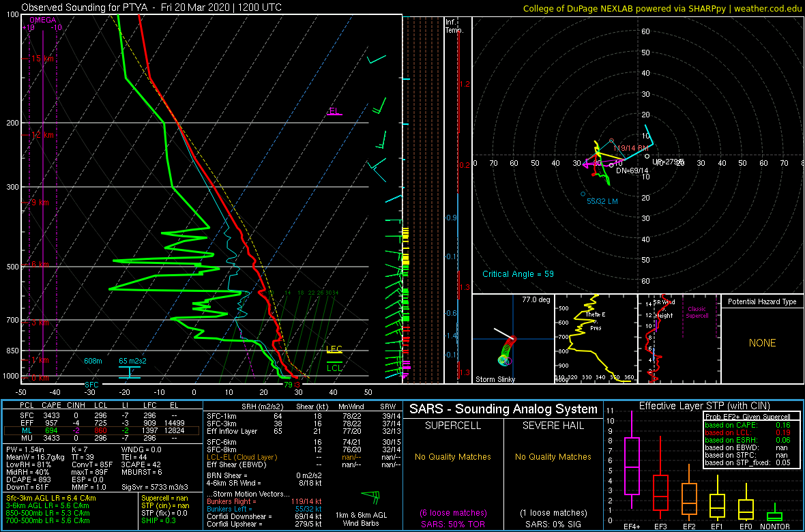The width and height of the screenshot is (805, 532).
Task: Click the 'DN=69/14' hodograph label
Action: click(631, 170)
